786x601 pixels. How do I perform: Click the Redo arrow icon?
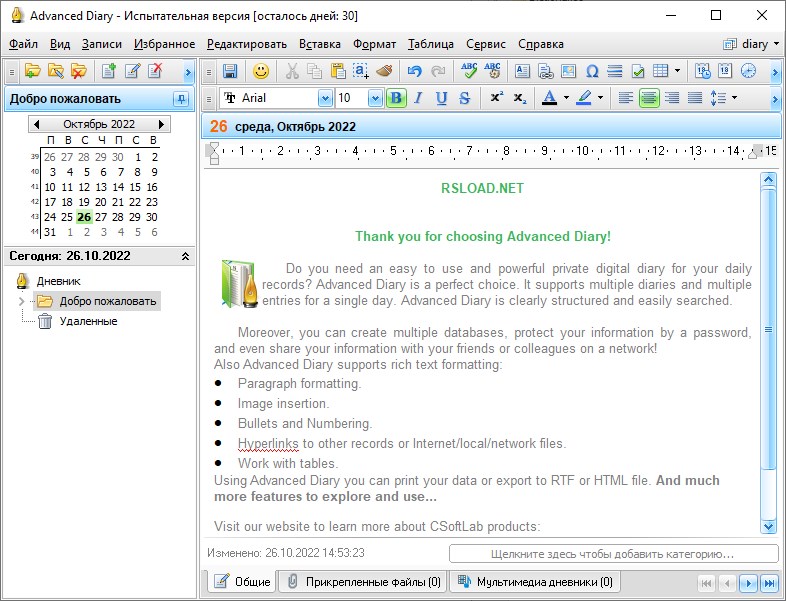pyautogui.click(x=438, y=71)
